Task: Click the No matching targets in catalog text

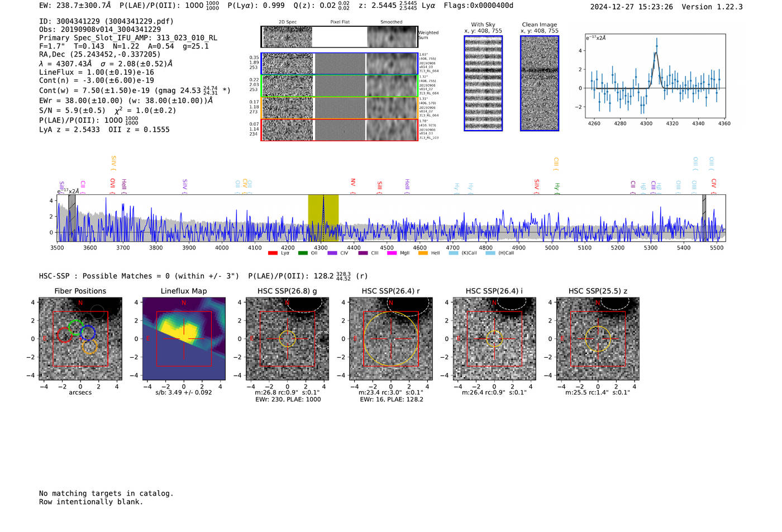Action: coord(106,493)
